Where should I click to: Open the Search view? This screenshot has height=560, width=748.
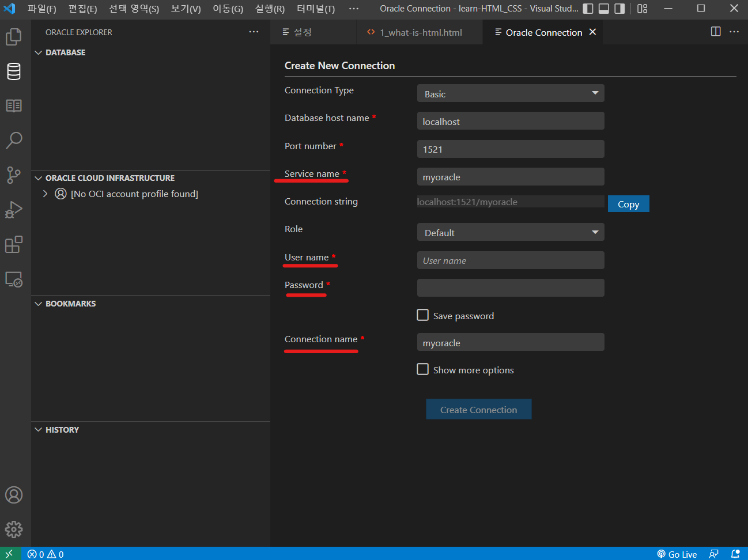click(14, 140)
